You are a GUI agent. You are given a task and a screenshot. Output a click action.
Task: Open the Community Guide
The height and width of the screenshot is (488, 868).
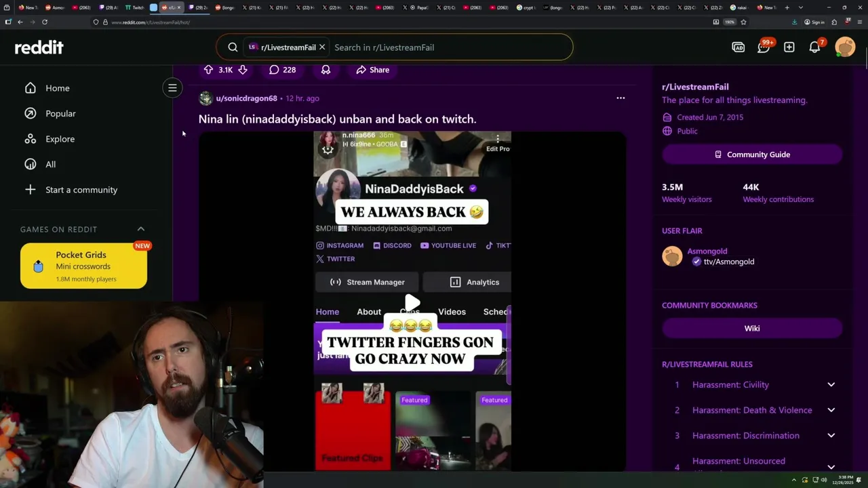752,155
